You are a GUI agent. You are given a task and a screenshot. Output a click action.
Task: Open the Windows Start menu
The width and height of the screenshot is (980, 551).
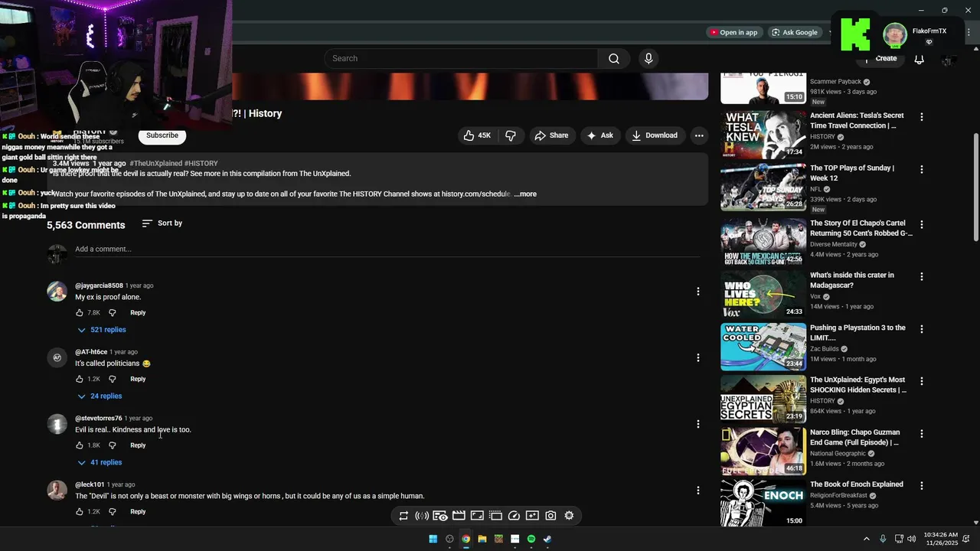[433, 539]
